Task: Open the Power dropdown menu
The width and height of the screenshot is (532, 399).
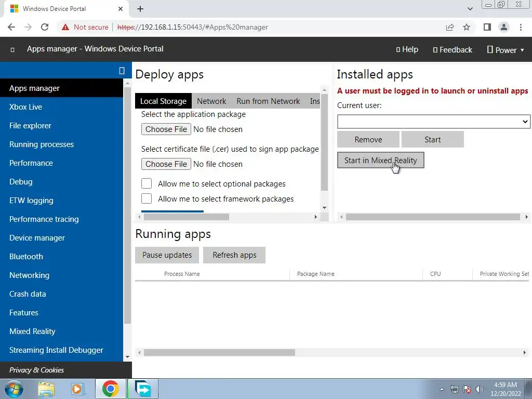Action: coord(506,50)
